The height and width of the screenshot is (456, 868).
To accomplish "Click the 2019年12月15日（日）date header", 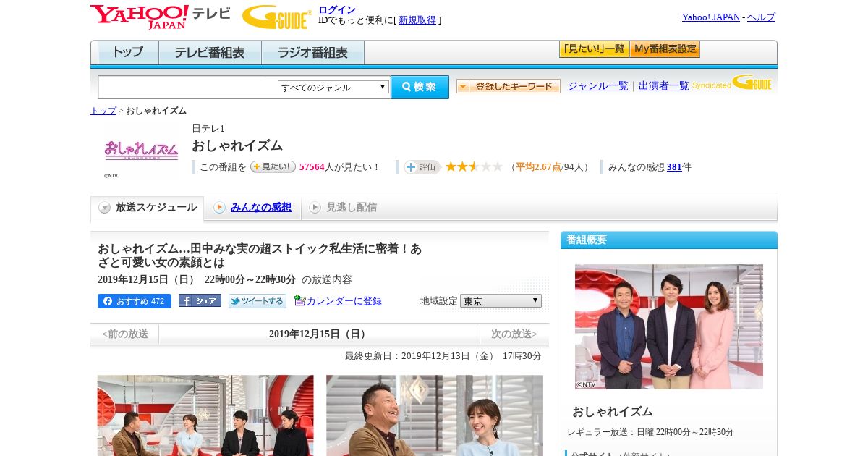I will point(319,334).
